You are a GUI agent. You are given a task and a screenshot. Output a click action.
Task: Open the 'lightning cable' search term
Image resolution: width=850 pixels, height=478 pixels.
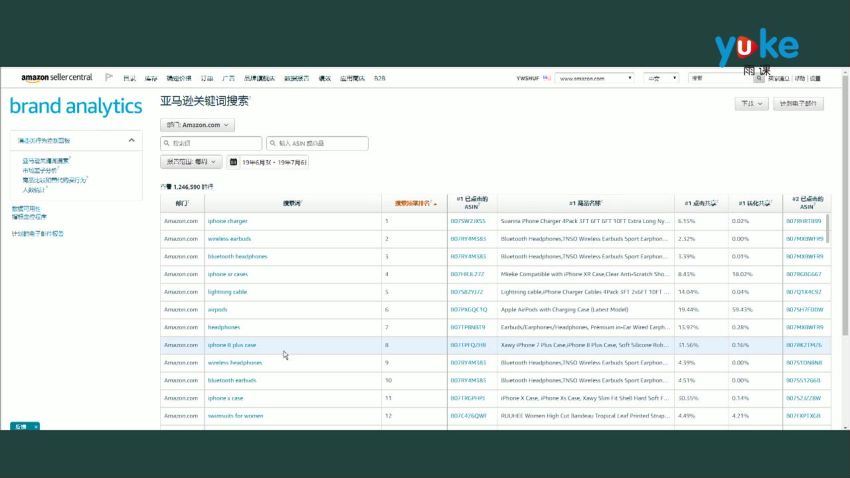click(227, 292)
